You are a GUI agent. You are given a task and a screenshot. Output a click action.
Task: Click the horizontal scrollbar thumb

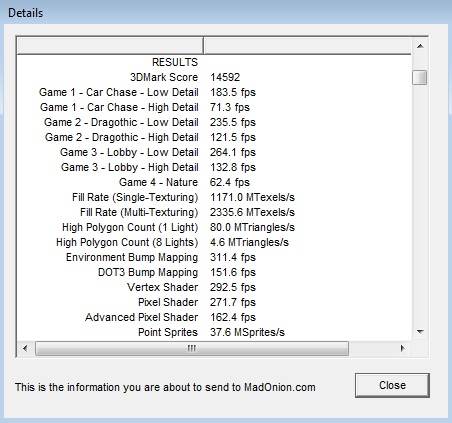pos(192,348)
